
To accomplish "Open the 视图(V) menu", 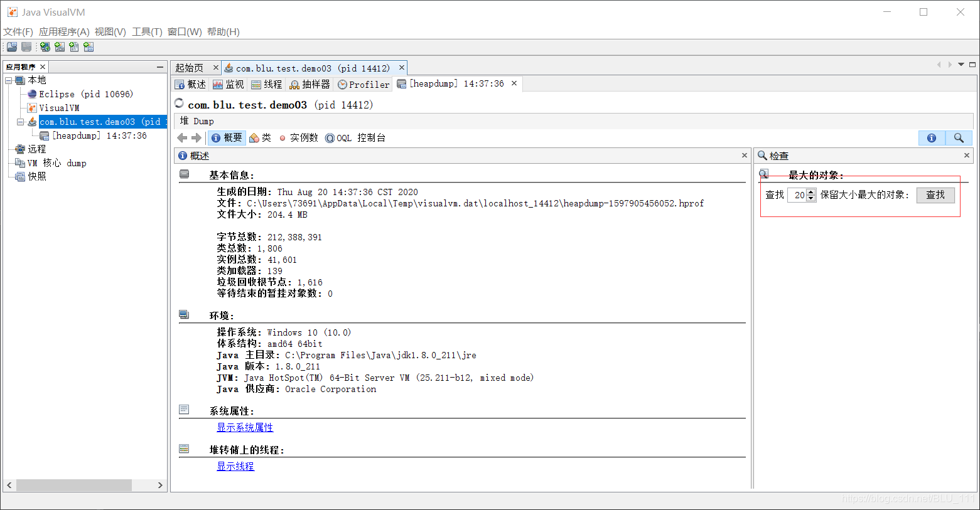I will coord(110,32).
